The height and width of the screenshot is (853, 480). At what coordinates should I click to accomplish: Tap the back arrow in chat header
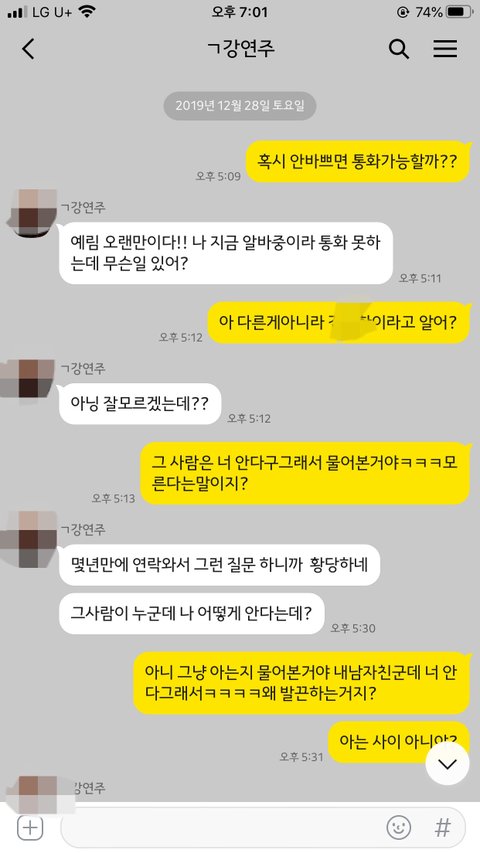28,49
